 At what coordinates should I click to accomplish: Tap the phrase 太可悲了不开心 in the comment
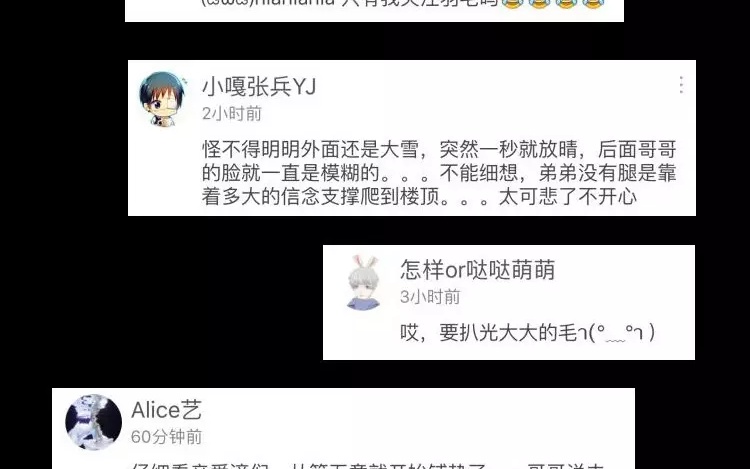567,196
